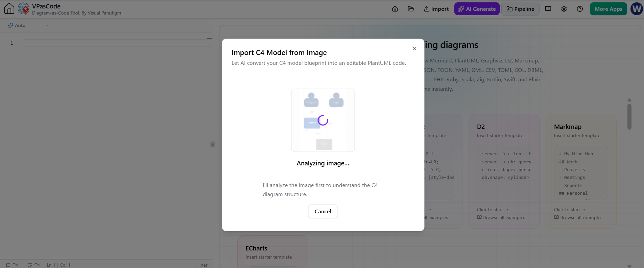
Task: Open the documentation book icon
Action: click(548, 9)
